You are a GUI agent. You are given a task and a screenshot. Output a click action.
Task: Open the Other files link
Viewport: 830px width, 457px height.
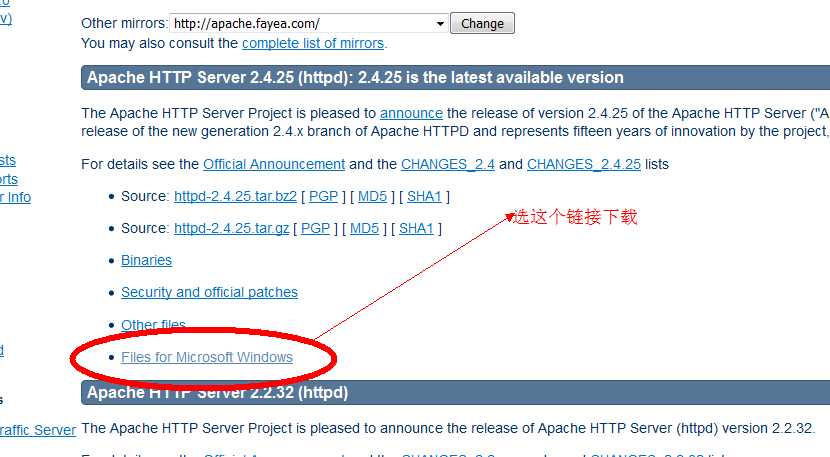[154, 325]
